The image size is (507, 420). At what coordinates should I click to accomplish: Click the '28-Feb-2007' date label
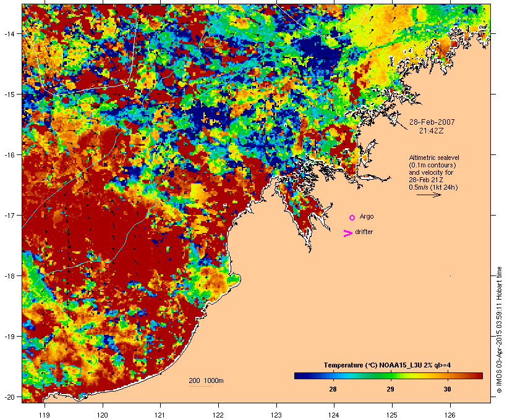[x=432, y=122]
